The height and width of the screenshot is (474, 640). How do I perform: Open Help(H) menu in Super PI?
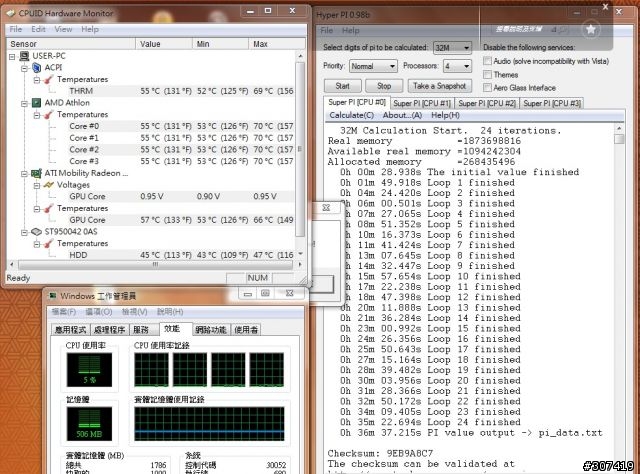(x=445, y=115)
